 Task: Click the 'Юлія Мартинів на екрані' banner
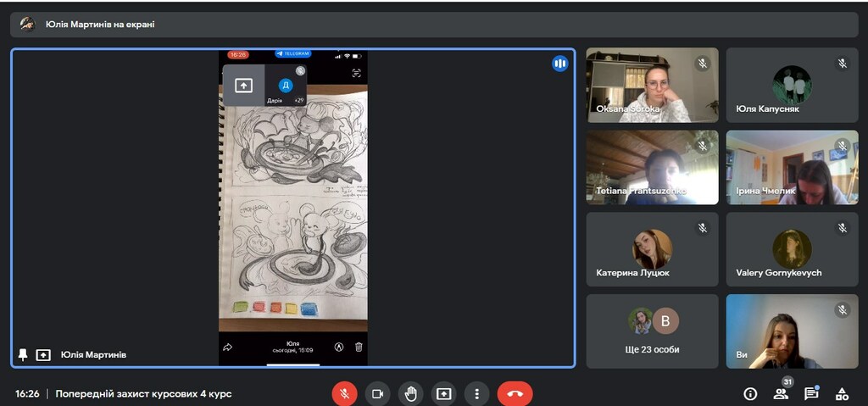coord(434,25)
